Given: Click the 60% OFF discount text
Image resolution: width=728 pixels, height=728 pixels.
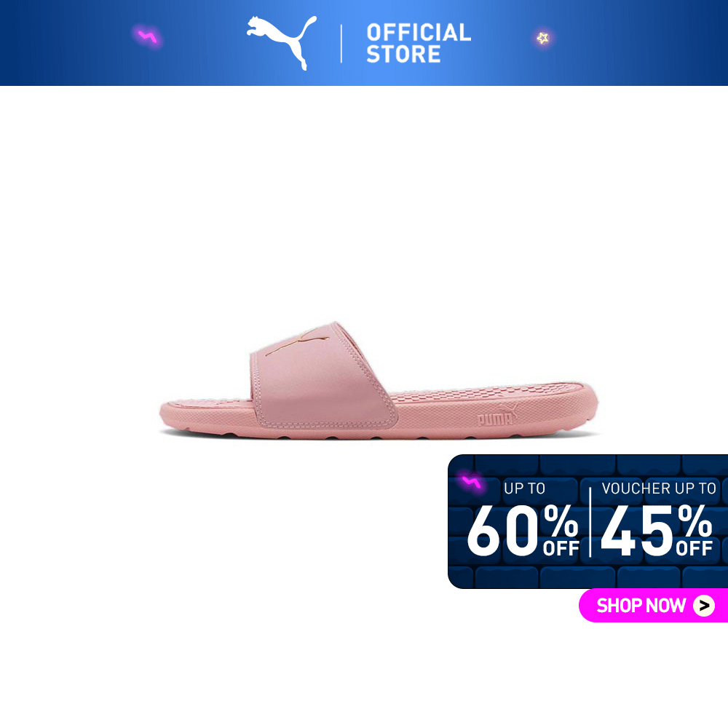Looking at the screenshot, I should pyautogui.click(x=523, y=531).
